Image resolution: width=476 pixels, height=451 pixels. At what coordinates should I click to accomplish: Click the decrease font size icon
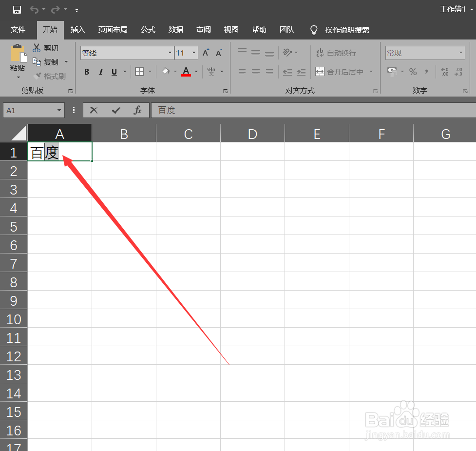[219, 53]
